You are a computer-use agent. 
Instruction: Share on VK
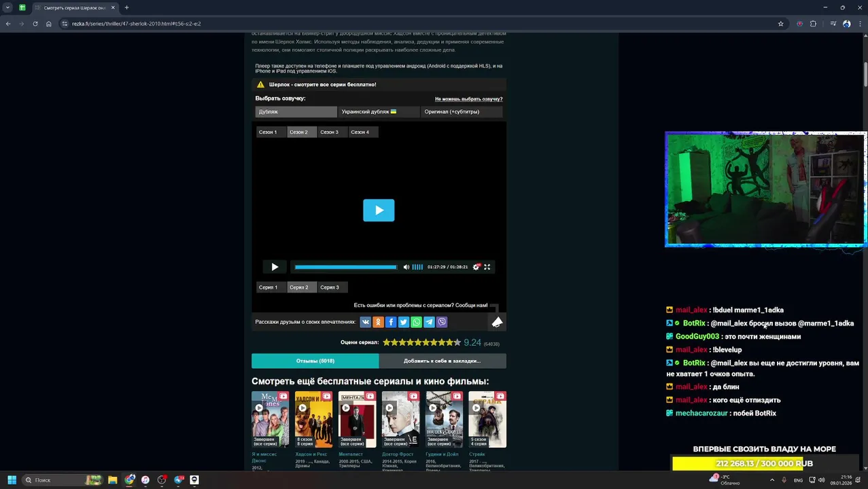point(366,322)
